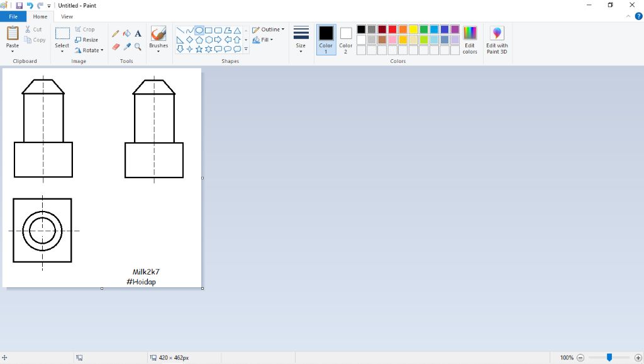Image resolution: width=644 pixels, height=364 pixels.
Task: Choose the Pentagon shape
Action: coord(199,40)
